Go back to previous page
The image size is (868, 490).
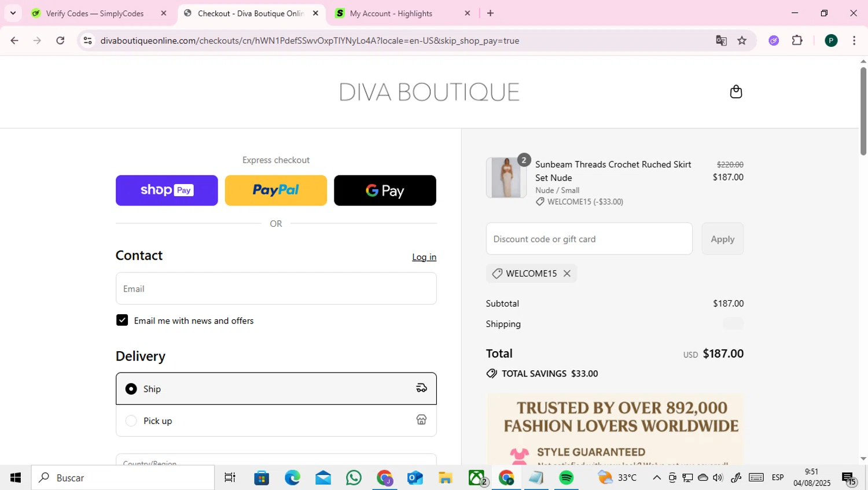coord(14,40)
